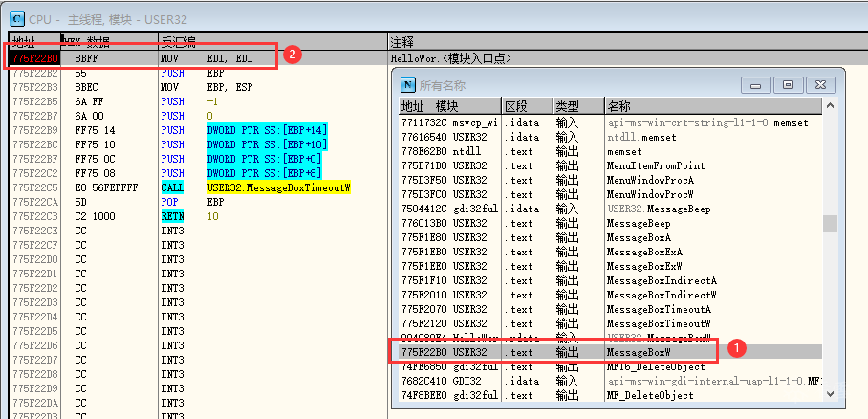Select the MessageBoxExW name row
Image resolution: width=868 pixels, height=419 pixels.
point(611,267)
